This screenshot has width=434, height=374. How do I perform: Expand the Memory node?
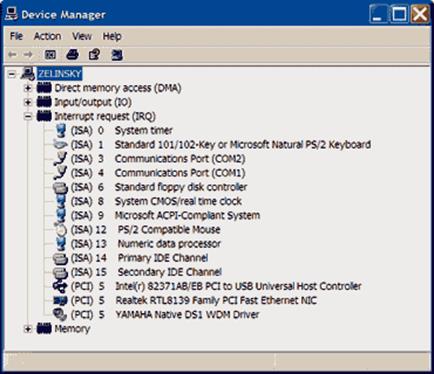(x=28, y=329)
